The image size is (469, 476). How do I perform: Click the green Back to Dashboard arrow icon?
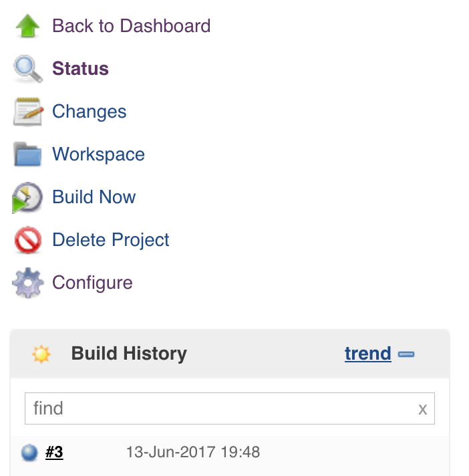(27, 26)
